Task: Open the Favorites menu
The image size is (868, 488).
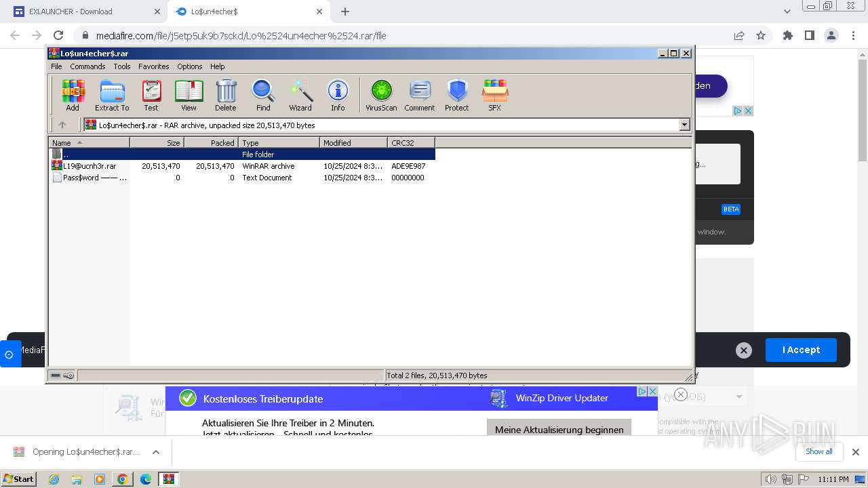Action: (154, 66)
